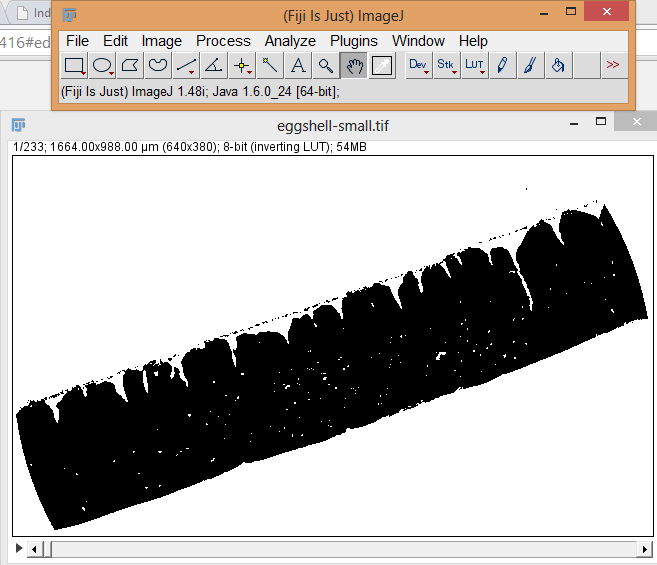Viewport: 657px width, 565px height.
Task: Close the eggshell-small.tif window
Action: (x=636, y=122)
